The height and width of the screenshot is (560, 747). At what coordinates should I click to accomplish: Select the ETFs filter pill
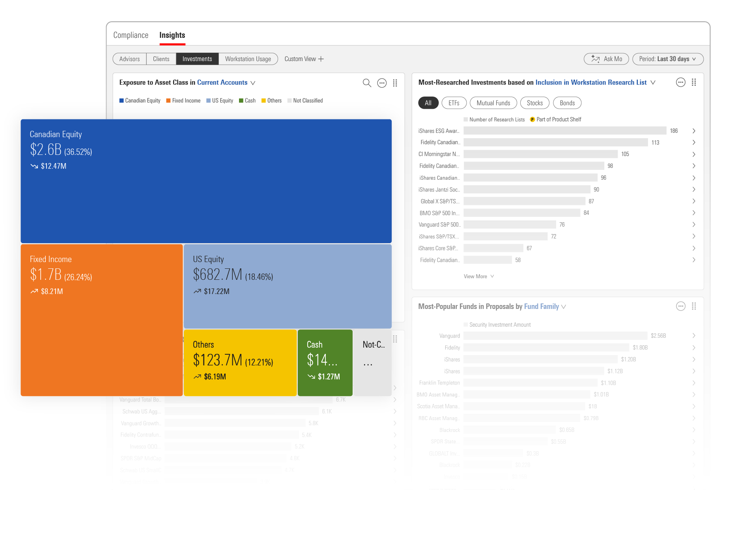(454, 103)
